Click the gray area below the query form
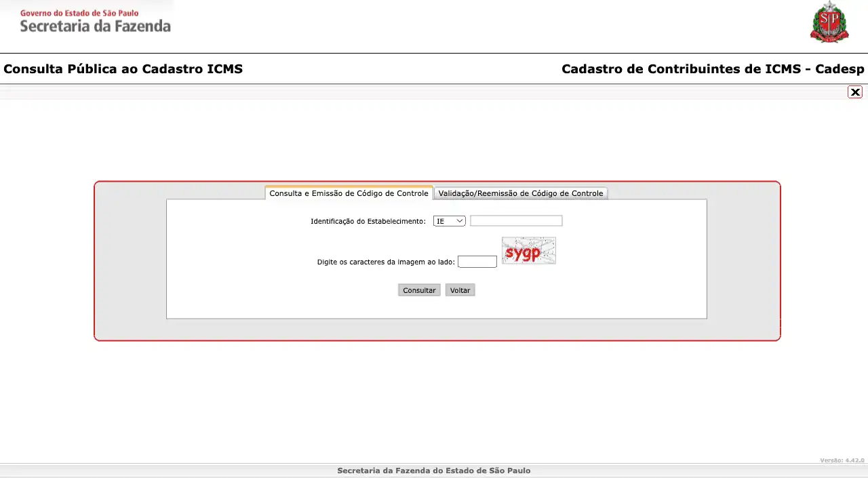 [x=437, y=329]
